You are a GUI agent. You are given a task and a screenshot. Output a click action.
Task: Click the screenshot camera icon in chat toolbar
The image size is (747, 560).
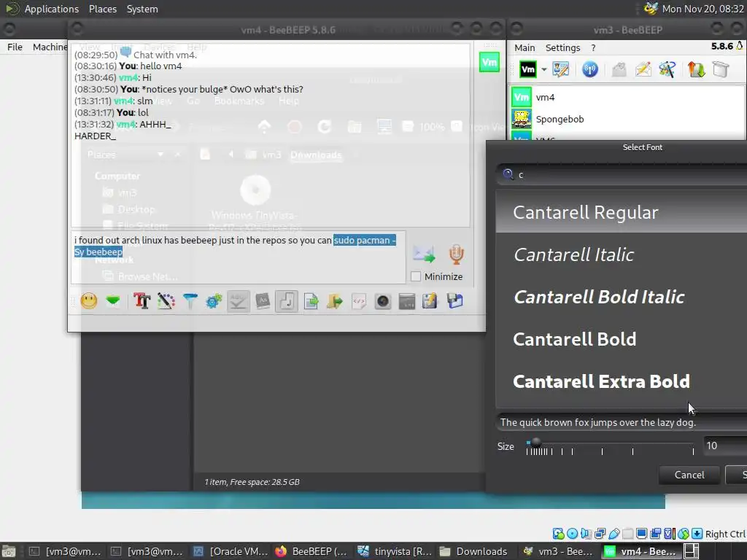[x=382, y=301]
